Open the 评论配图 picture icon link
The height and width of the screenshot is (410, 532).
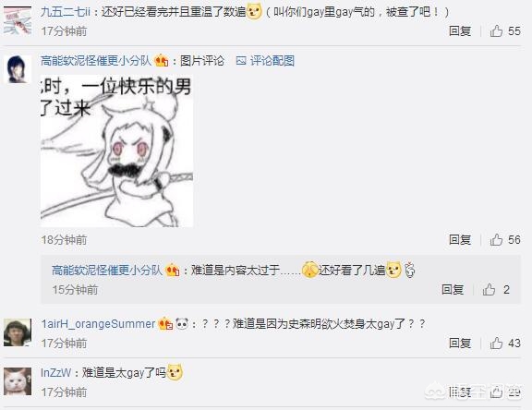[x=265, y=61]
